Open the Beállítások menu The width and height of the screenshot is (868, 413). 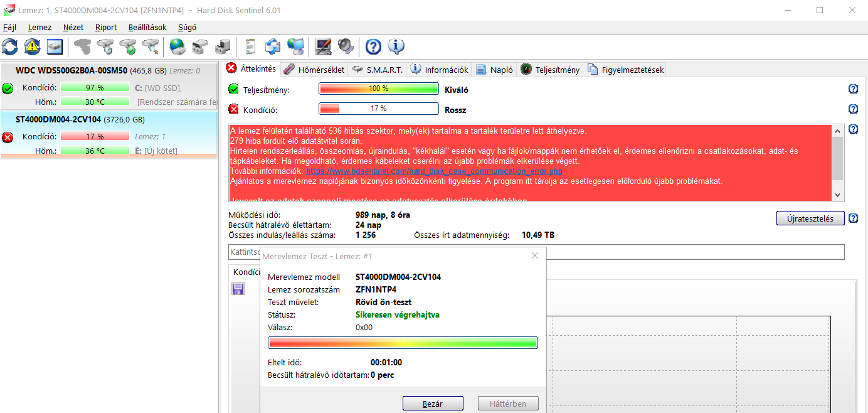[147, 27]
